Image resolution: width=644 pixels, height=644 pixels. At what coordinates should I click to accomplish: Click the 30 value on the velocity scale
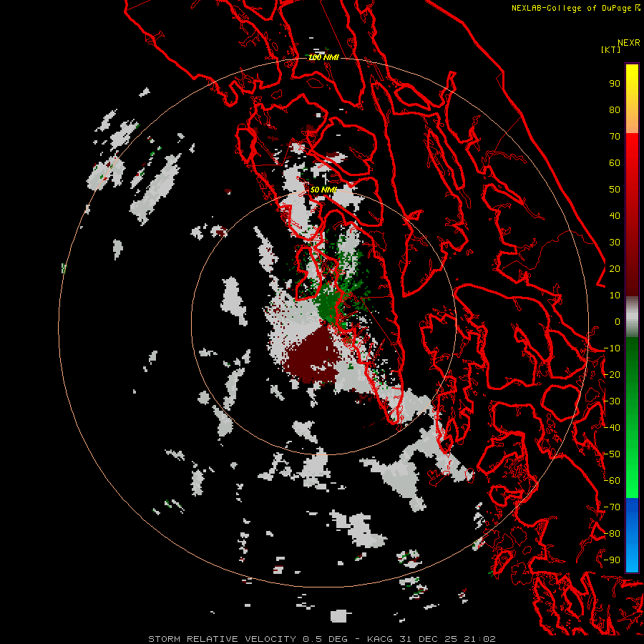pos(615,243)
